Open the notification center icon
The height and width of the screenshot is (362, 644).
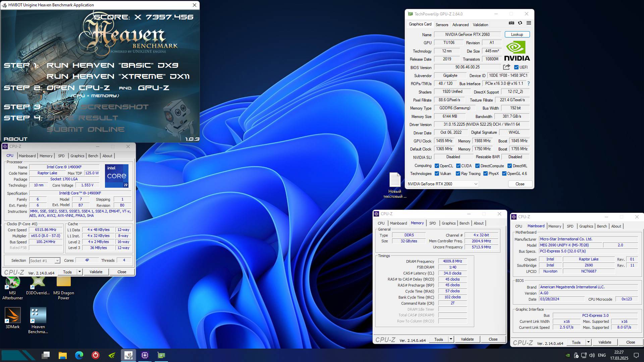coord(636,355)
